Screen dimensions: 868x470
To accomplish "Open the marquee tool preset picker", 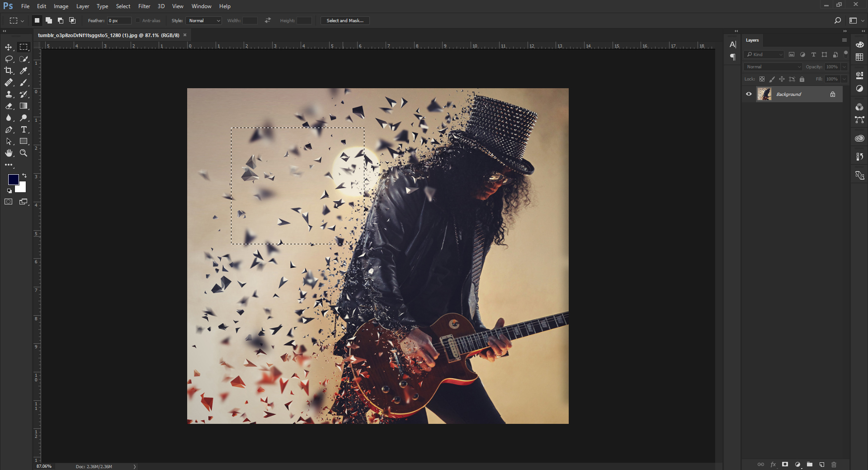I will (17, 20).
